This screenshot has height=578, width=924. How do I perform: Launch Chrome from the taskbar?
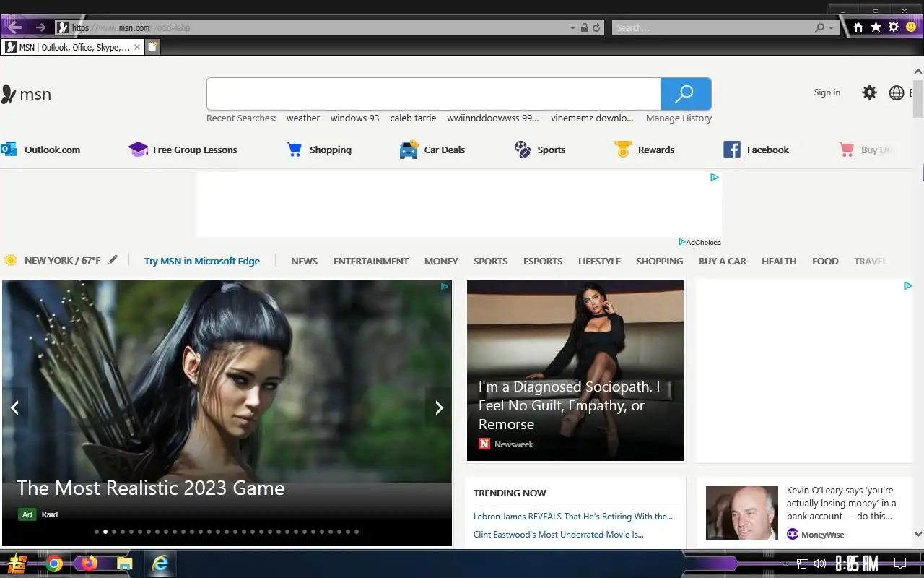(54, 564)
